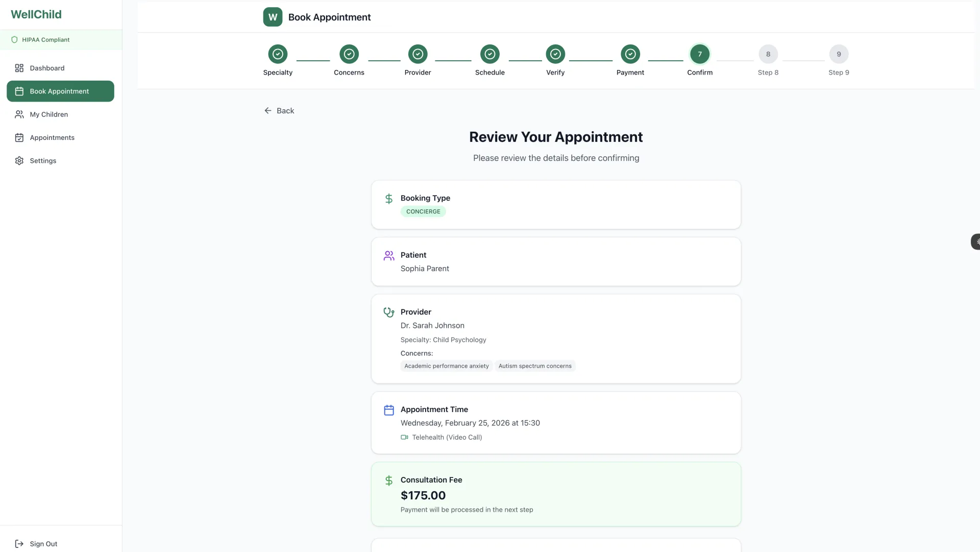Image resolution: width=980 pixels, height=552 pixels.
Task: Click the Schedule step icon
Action: click(x=489, y=54)
